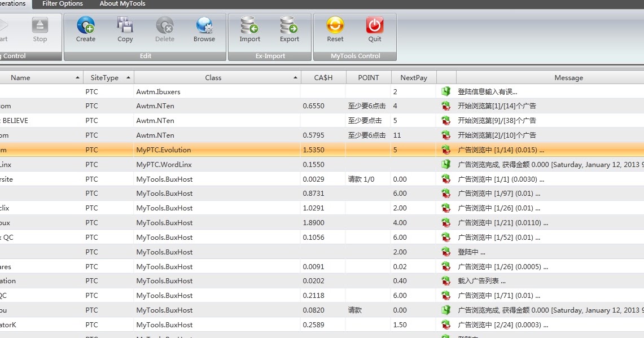Viewport: 644px width, 338px height.
Task: Sort by the Class column header
Action: (x=217, y=78)
